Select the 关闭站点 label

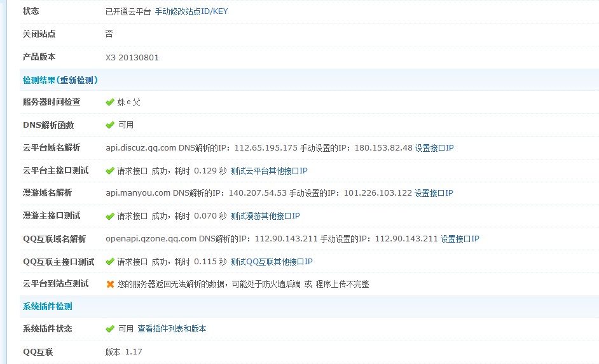(39, 34)
